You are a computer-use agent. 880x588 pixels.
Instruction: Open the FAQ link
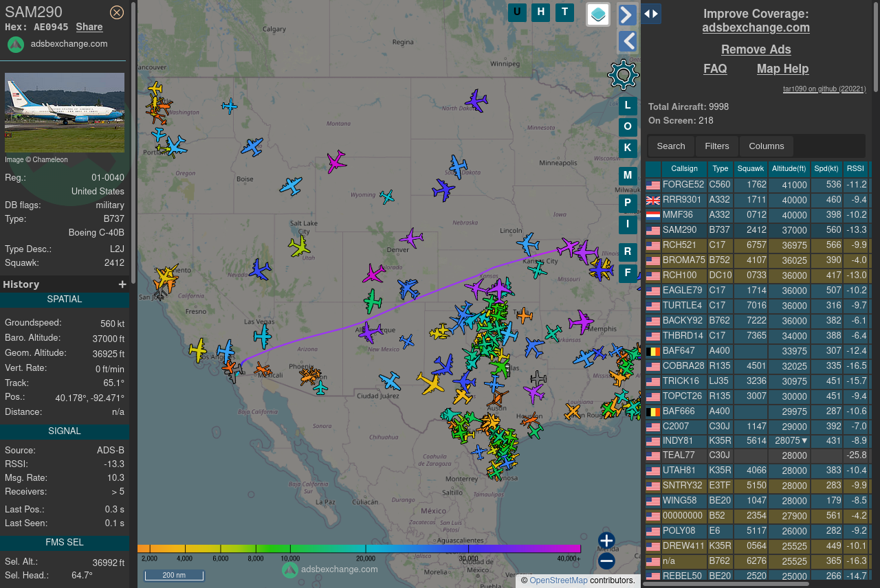(715, 69)
